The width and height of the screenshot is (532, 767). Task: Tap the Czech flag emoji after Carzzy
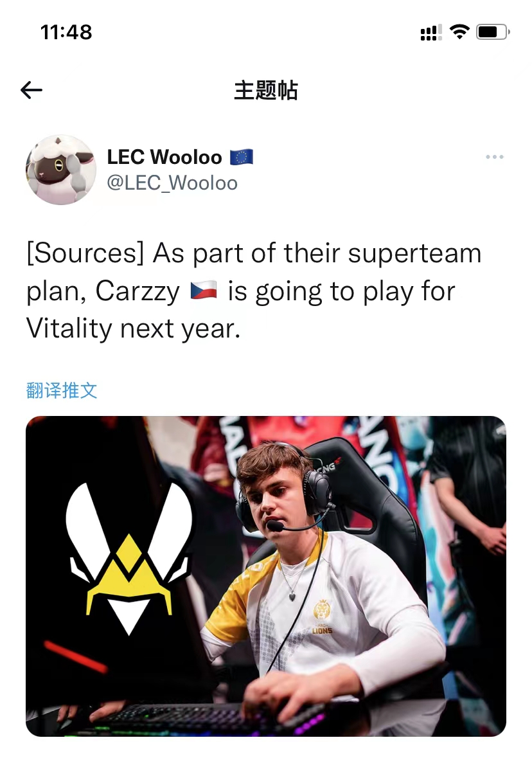tap(204, 291)
